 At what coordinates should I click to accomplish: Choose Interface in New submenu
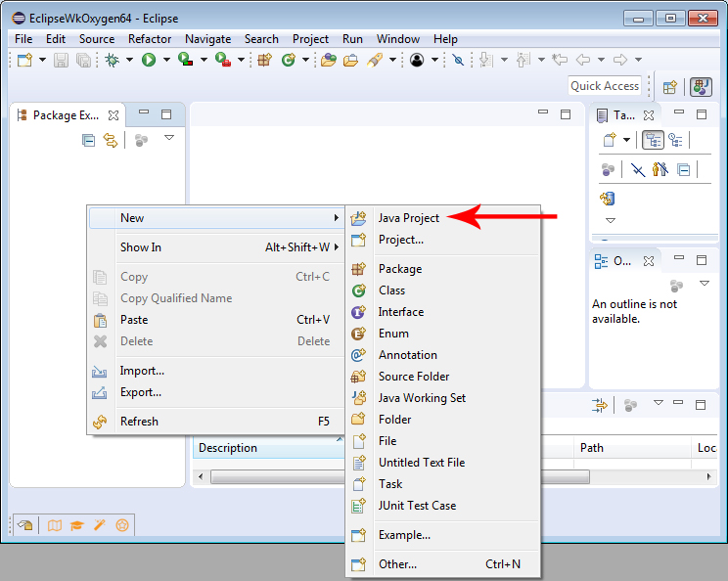[x=443, y=312]
